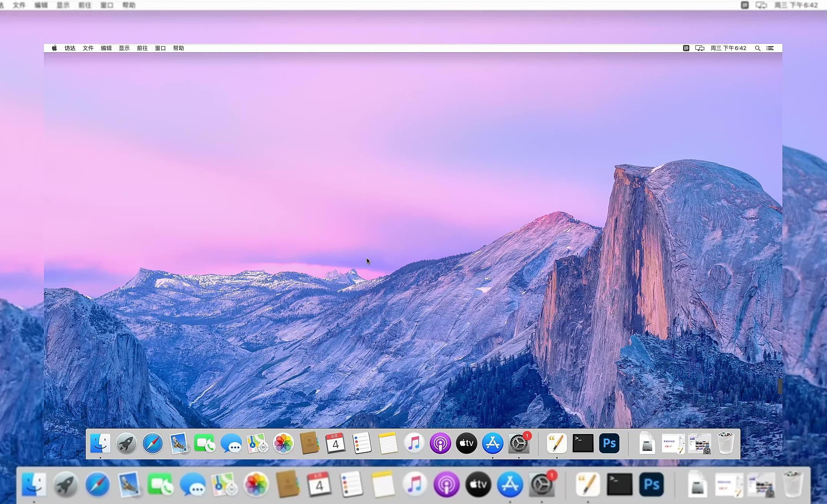Open blurred 窗口 menu in outer menu bar

click(x=107, y=5)
